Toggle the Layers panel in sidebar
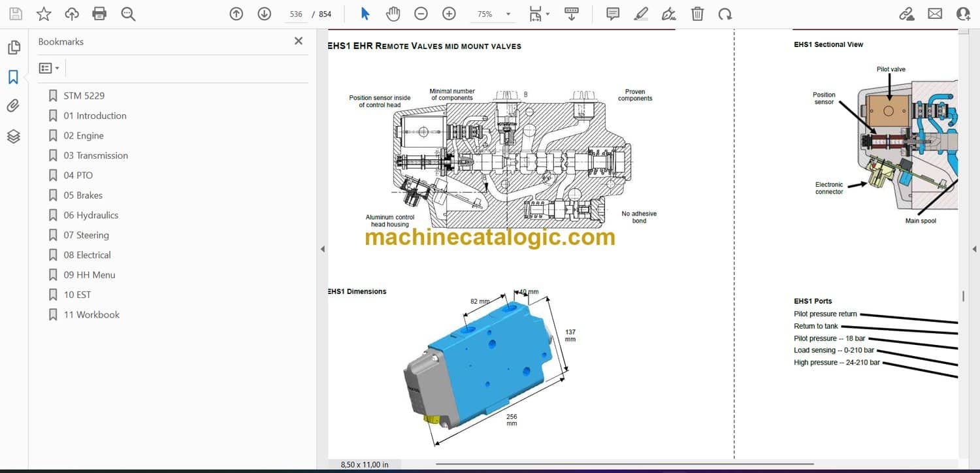Screen dimensions: 980x473 click(x=14, y=136)
